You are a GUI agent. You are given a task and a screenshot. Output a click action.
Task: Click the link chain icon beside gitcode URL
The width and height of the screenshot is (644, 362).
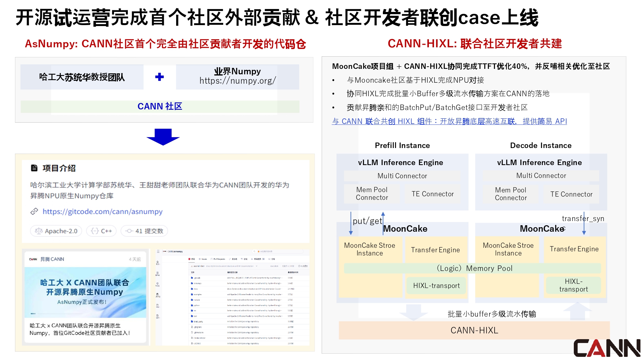tap(34, 211)
